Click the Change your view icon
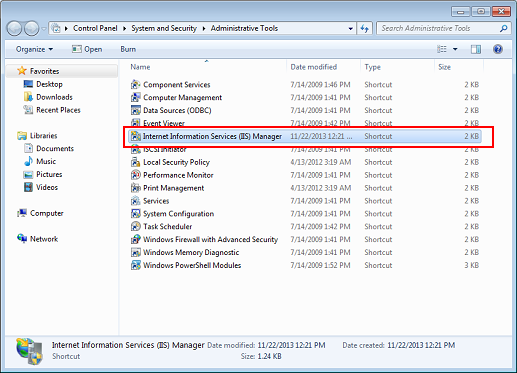 click(442, 49)
